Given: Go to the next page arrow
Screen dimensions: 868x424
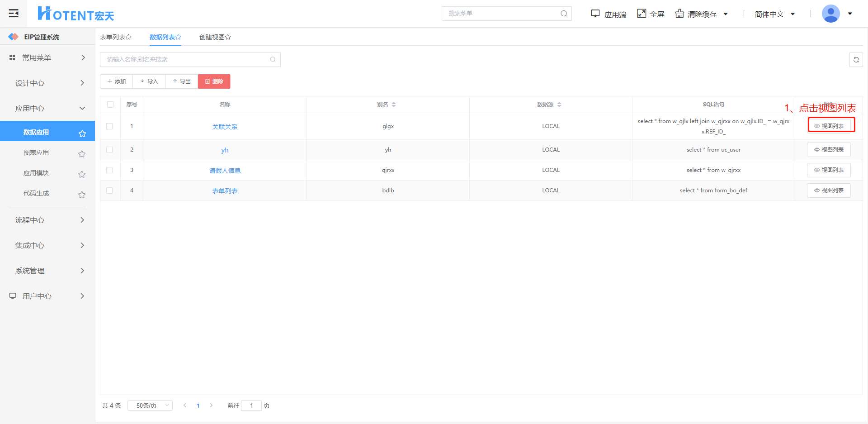Looking at the screenshot, I should click(x=211, y=405).
